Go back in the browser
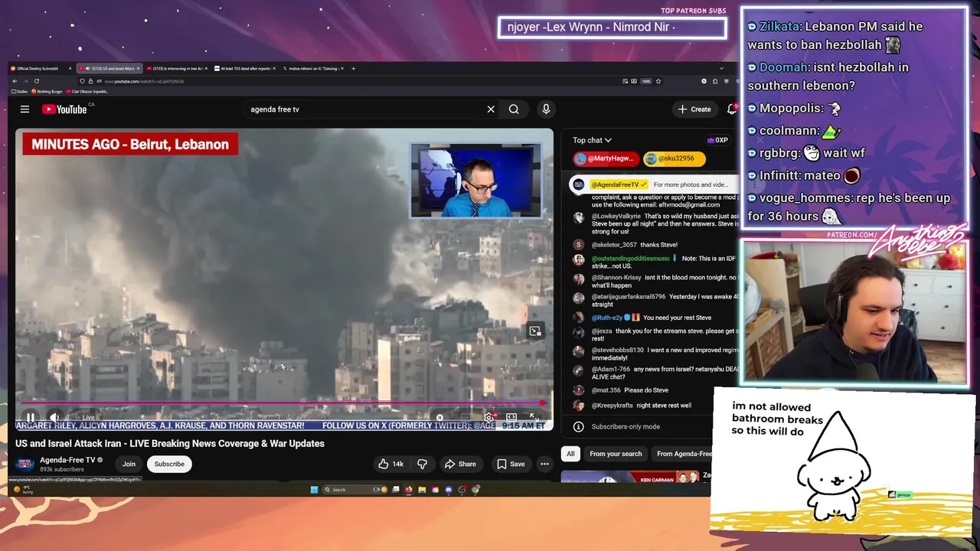980x551 pixels. coord(15,81)
